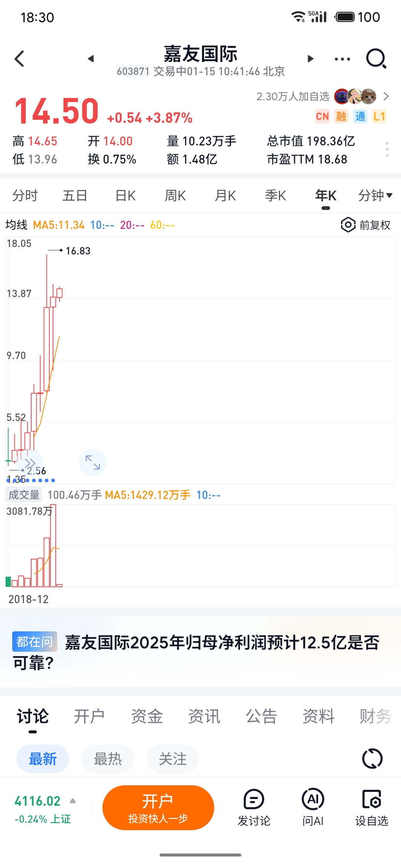
Task: Tap the 14.50 current price
Action: [x=56, y=111]
